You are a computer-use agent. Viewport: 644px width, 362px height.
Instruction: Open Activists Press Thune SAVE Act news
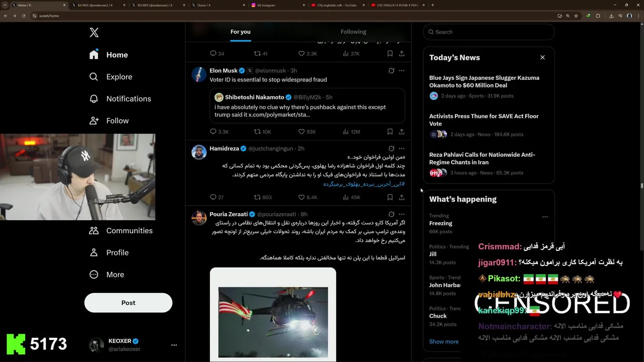(x=489, y=125)
